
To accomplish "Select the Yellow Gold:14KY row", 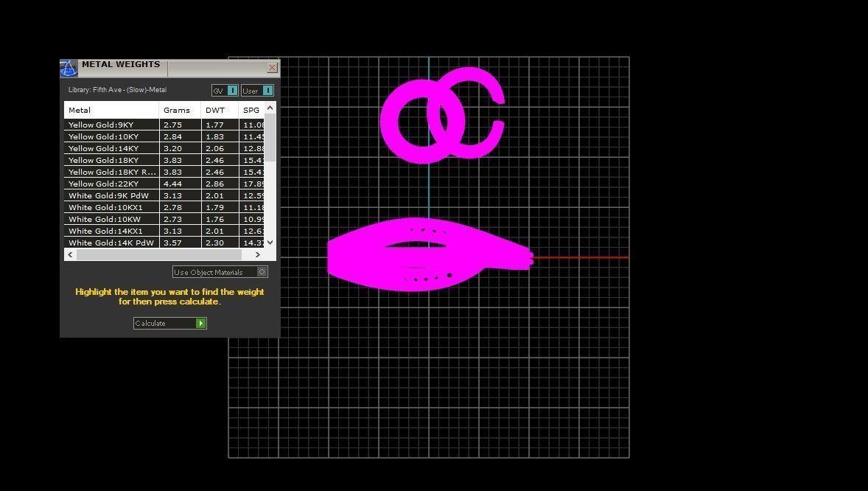I will pos(164,148).
